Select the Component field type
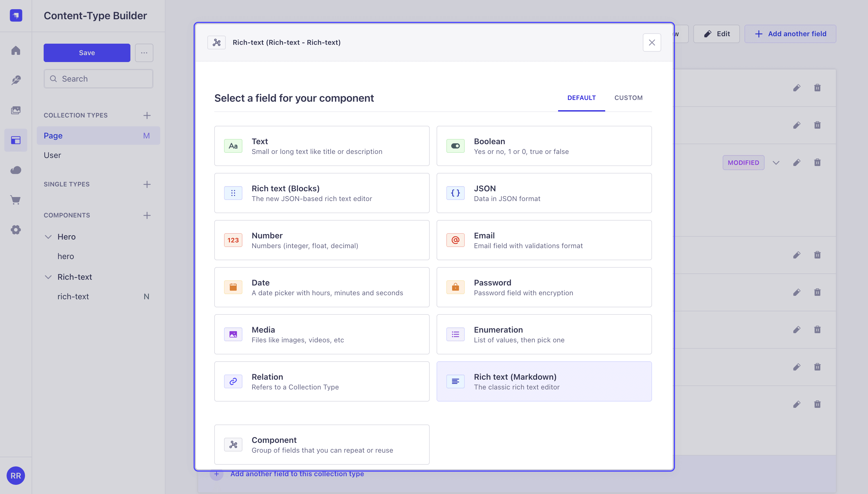Screen dimensions: 868x494 pyautogui.click(x=322, y=445)
